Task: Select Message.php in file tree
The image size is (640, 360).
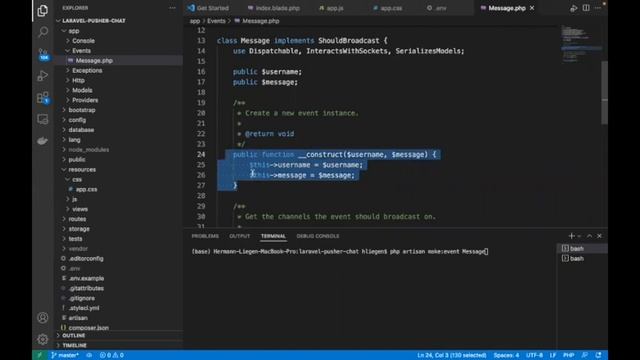Action: [94, 60]
